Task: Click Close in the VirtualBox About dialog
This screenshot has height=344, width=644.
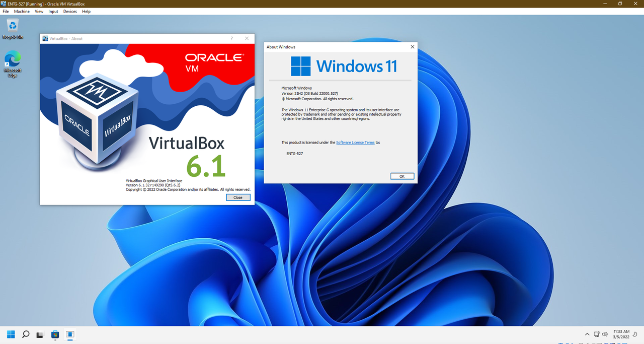Action: pos(238,197)
